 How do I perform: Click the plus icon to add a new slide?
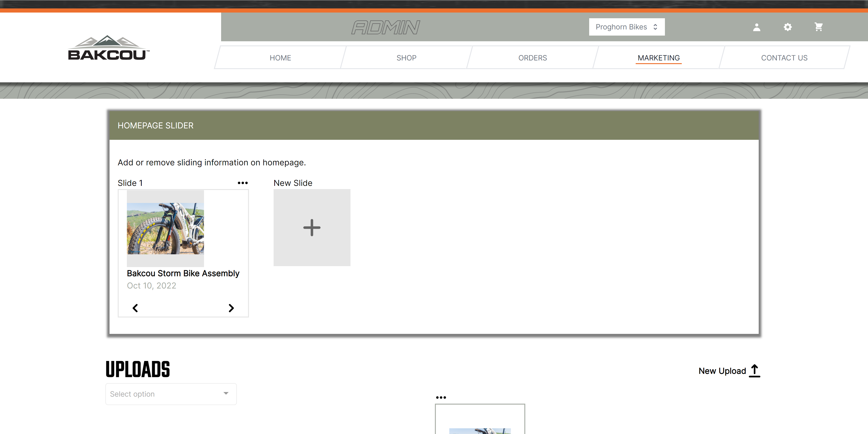pyautogui.click(x=312, y=228)
